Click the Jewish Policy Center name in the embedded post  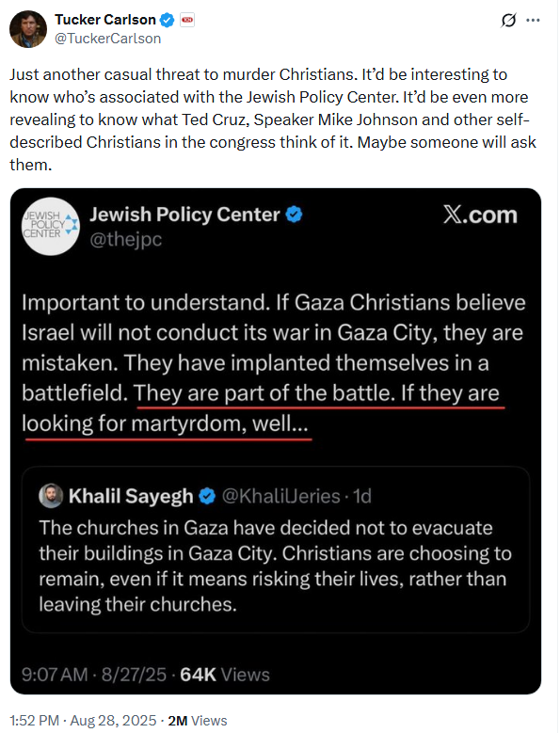(184, 215)
